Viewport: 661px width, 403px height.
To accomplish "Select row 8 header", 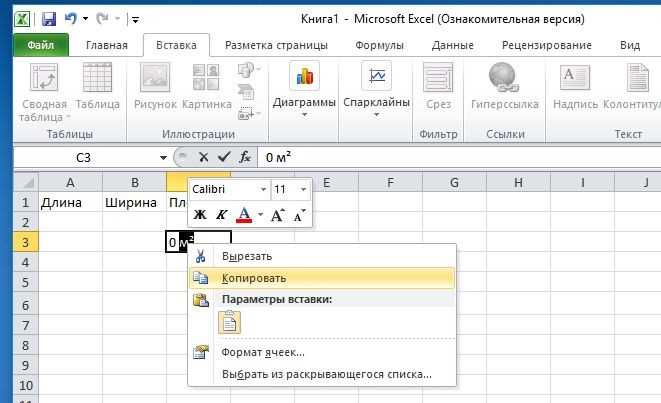I will 26,345.
